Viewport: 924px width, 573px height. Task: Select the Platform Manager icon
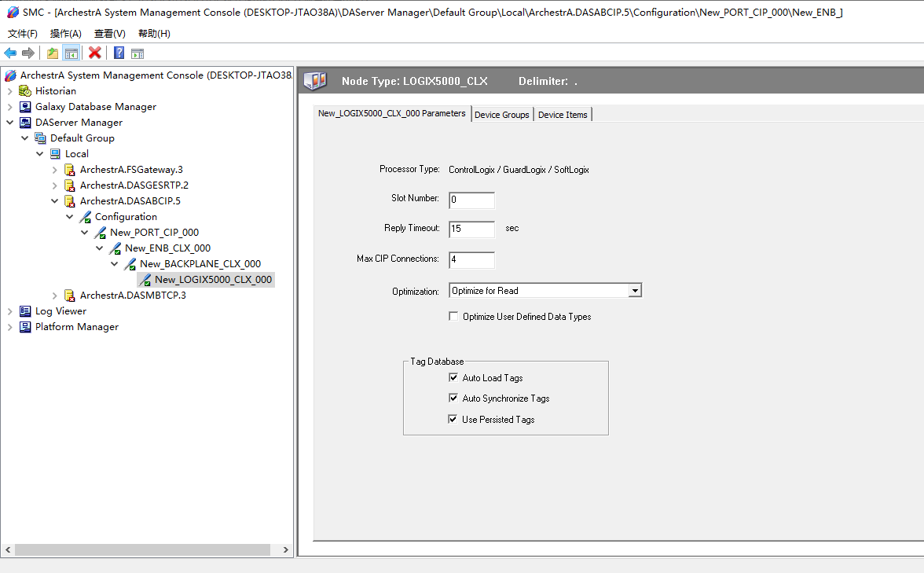24,326
